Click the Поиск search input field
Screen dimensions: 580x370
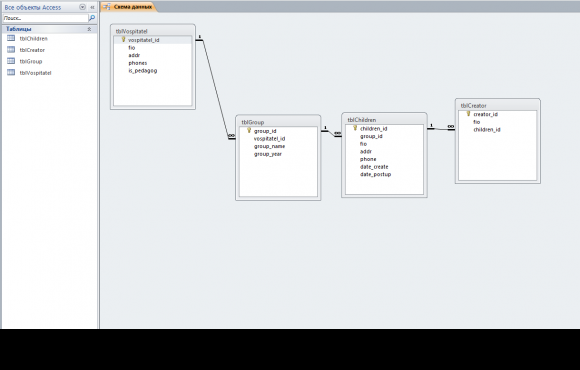point(45,18)
